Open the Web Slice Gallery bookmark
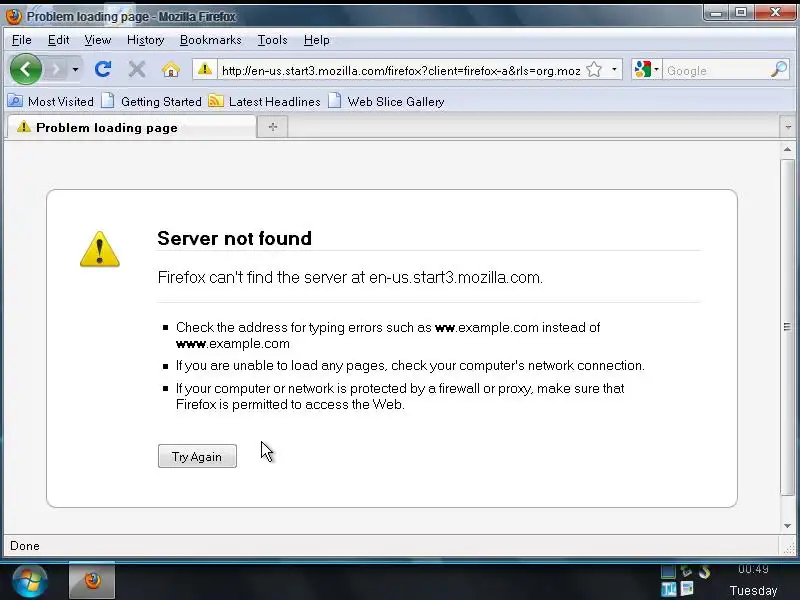Image resolution: width=800 pixels, height=600 pixels. click(x=386, y=102)
